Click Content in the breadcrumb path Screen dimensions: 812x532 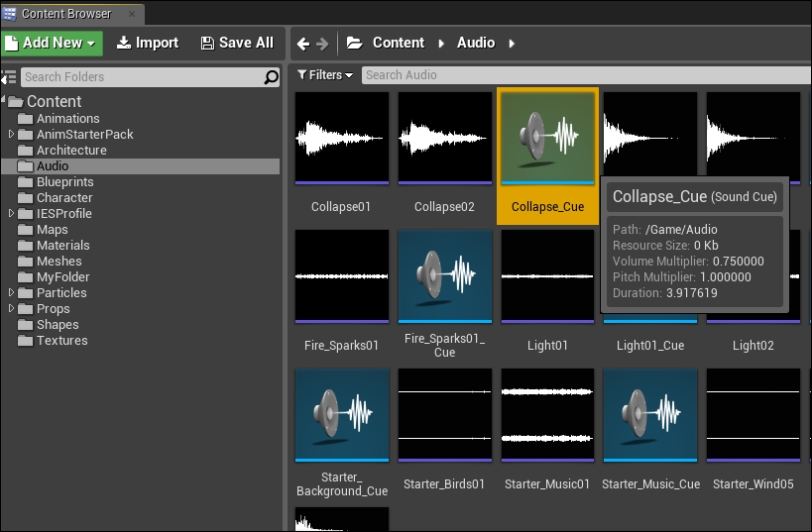pyautogui.click(x=399, y=43)
